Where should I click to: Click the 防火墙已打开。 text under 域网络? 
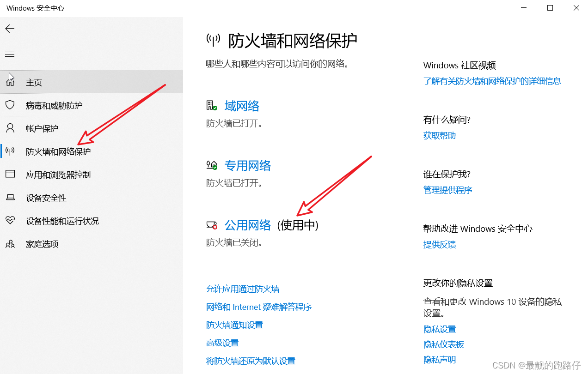pos(234,123)
